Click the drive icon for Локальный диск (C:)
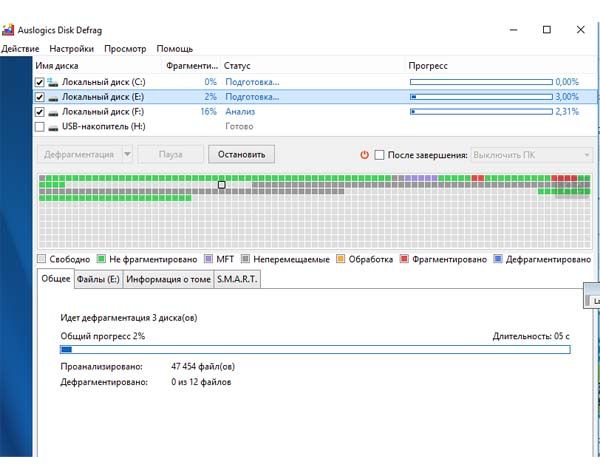 tap(53, 82)
